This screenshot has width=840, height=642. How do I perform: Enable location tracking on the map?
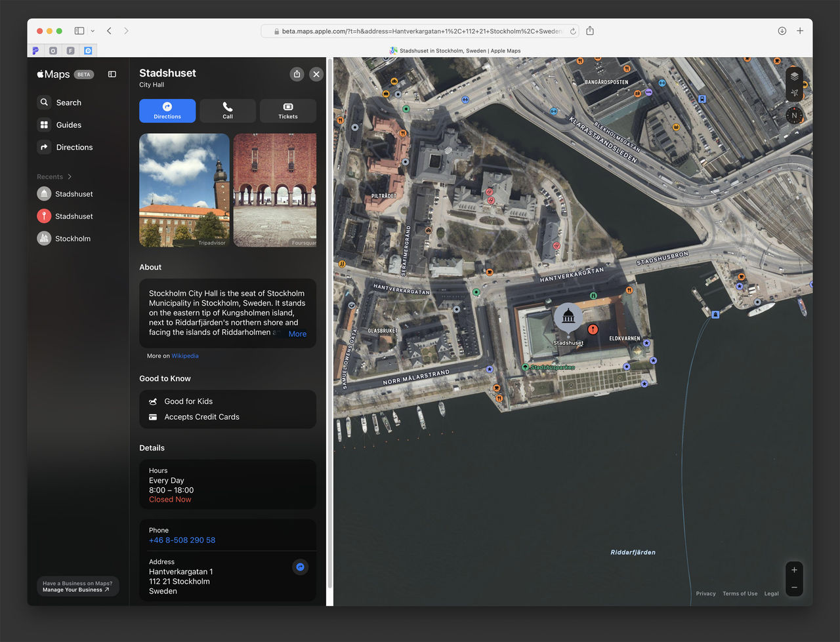pos(794,93)
